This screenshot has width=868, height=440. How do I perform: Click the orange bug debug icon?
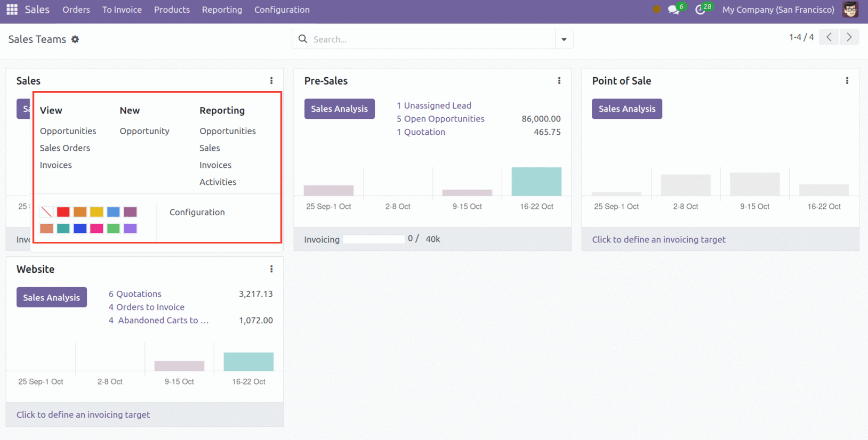656,9
